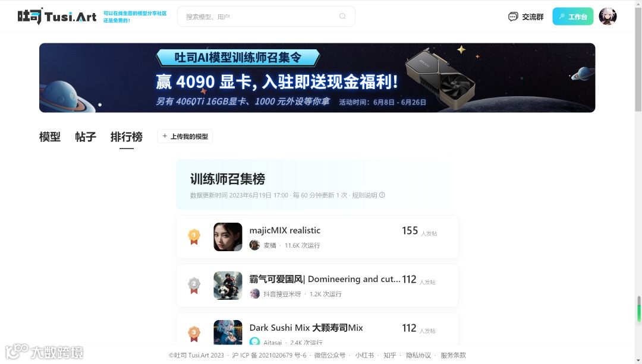Click 上传我的模型 upload button
Screen dimensions: 642x364
click(185, 136)
